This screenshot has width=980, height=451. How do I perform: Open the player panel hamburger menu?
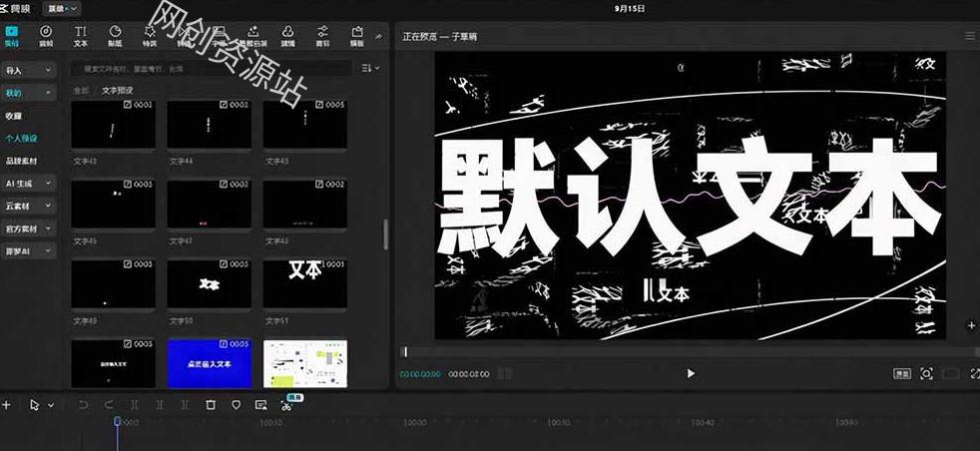[x=969, y=37]
